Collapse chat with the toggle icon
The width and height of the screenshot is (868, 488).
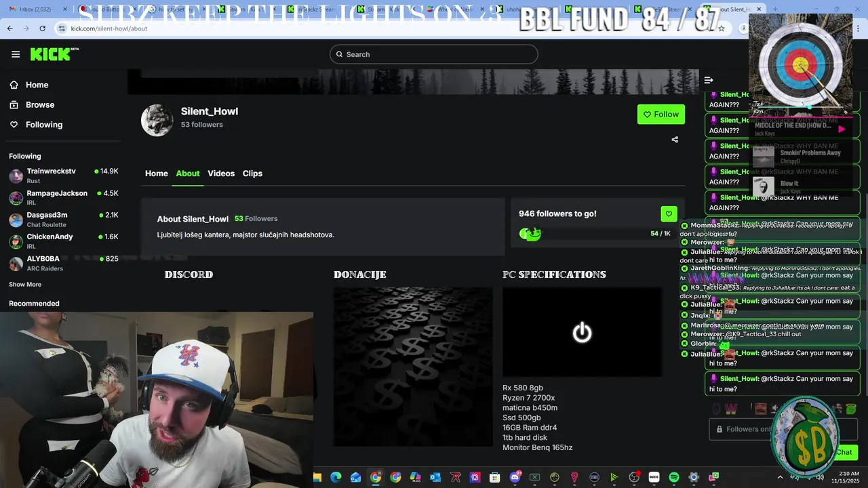709,80
